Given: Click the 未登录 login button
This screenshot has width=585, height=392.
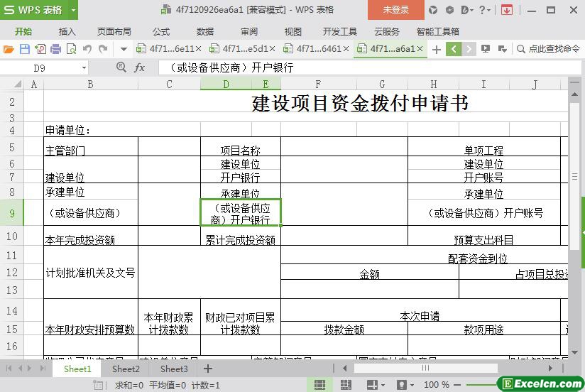Looking at the screenshot, I should pyautogui.click(x=395, y=10).
